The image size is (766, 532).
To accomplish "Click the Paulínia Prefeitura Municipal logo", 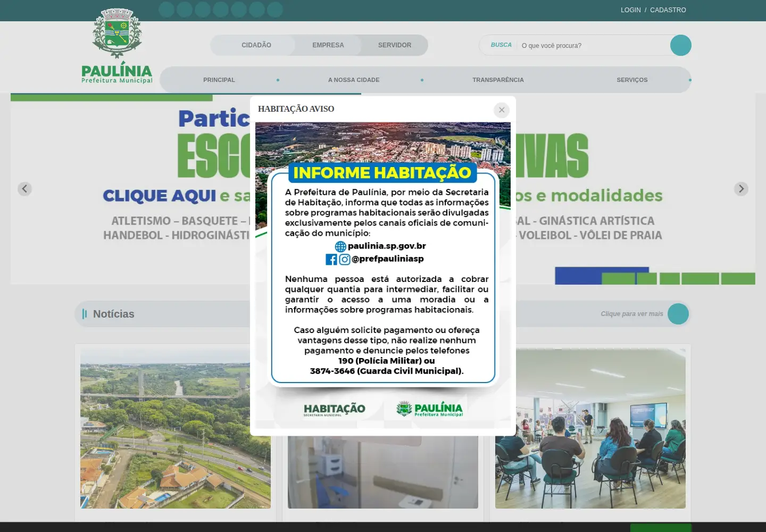I will pyautogui.click(x=117, y=46).
